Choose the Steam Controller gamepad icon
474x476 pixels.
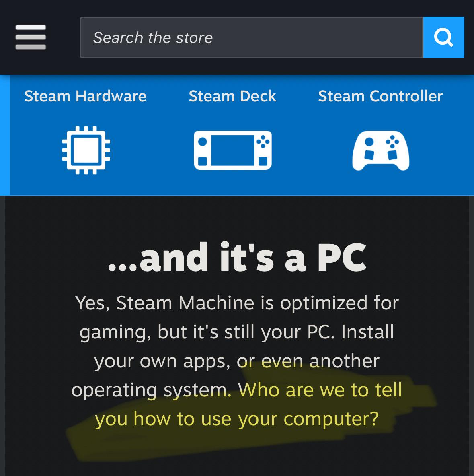coord(381,150)
